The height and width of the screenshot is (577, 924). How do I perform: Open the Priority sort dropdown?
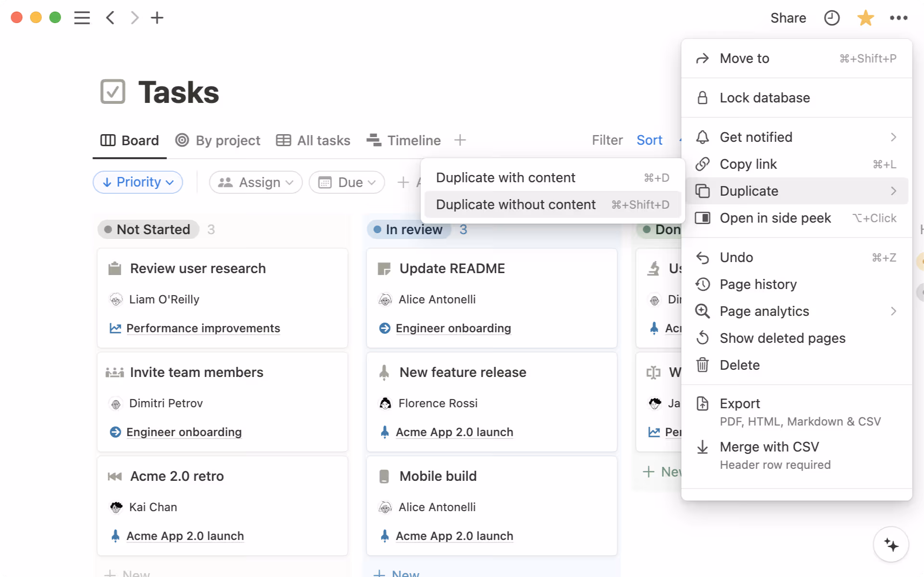click(138, 182)
